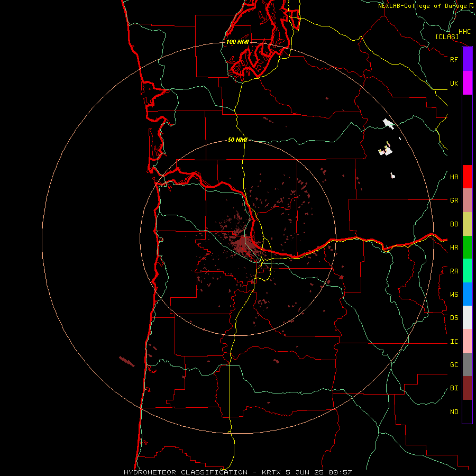Click the KRTX station identifier in the footer

(272, 472)
